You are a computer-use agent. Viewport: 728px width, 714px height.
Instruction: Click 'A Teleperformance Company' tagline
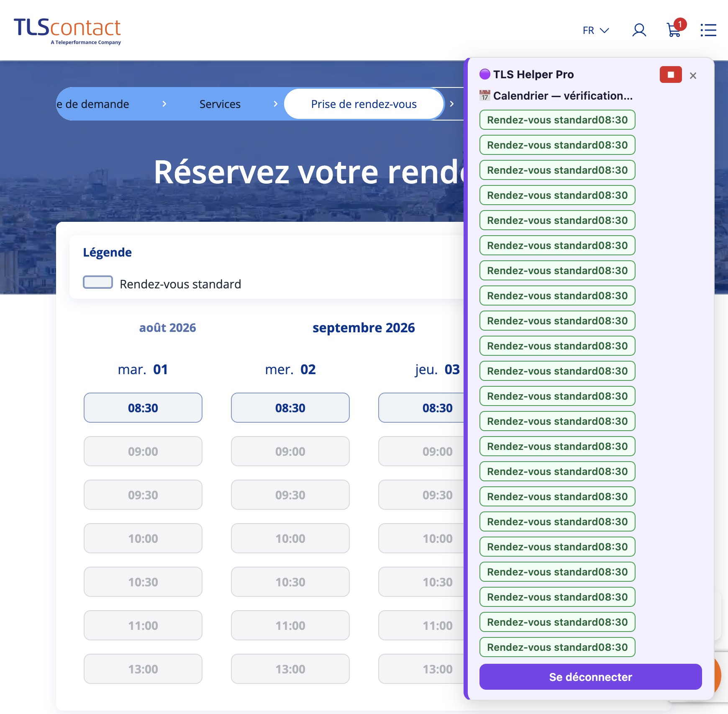86,42
